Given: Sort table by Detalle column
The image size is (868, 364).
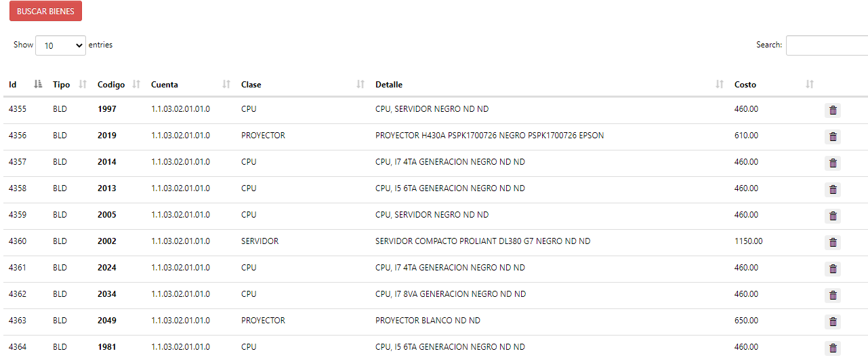Looking at the screenshot, I should [550, 85].
